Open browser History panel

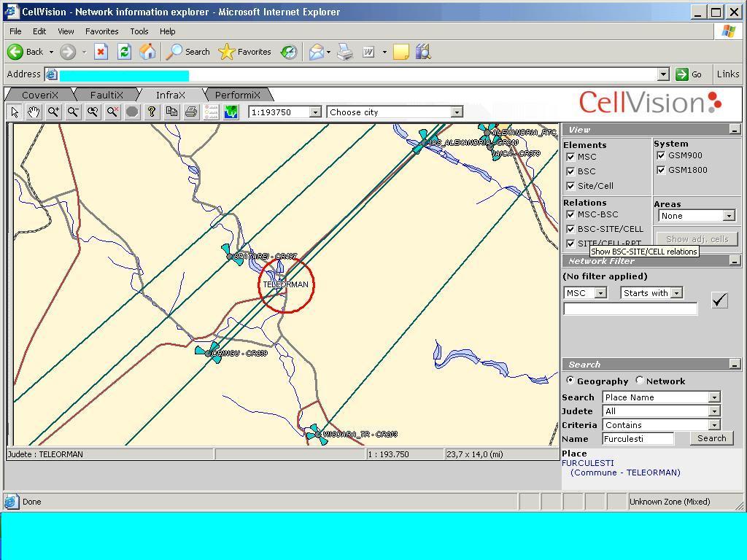[289, 52]
